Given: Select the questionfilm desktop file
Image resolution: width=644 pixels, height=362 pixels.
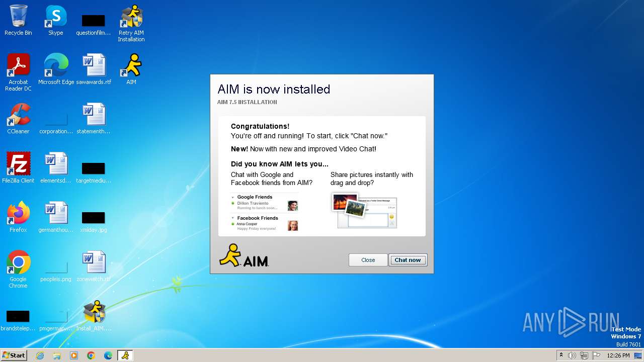Looking at the screenshot, I should click(93, 24).
